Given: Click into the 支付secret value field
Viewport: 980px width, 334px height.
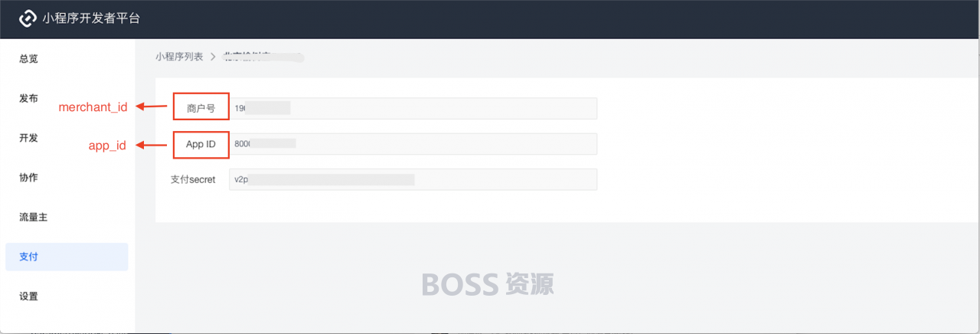Looking at the screenshot, I should (413, 179).
